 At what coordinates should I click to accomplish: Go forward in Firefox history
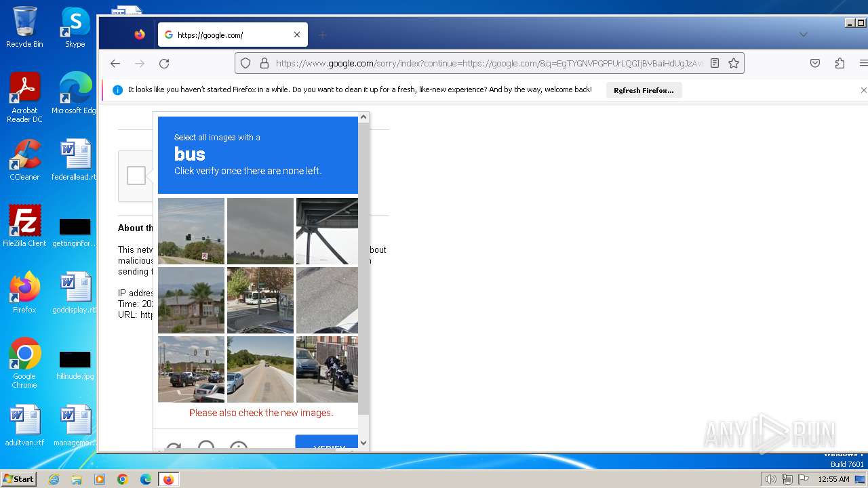(x=140, y=63)
